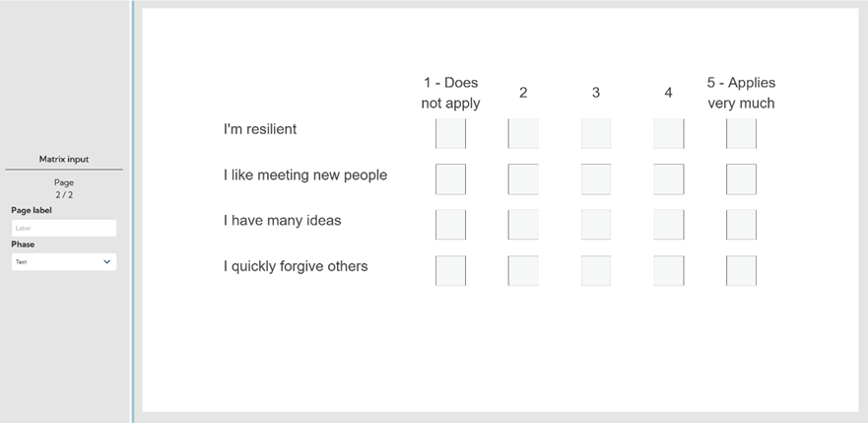Select rating 2 for "I quickly forgive others"
The height and width of the screenshot is (423, 868).
click(523, 270)
